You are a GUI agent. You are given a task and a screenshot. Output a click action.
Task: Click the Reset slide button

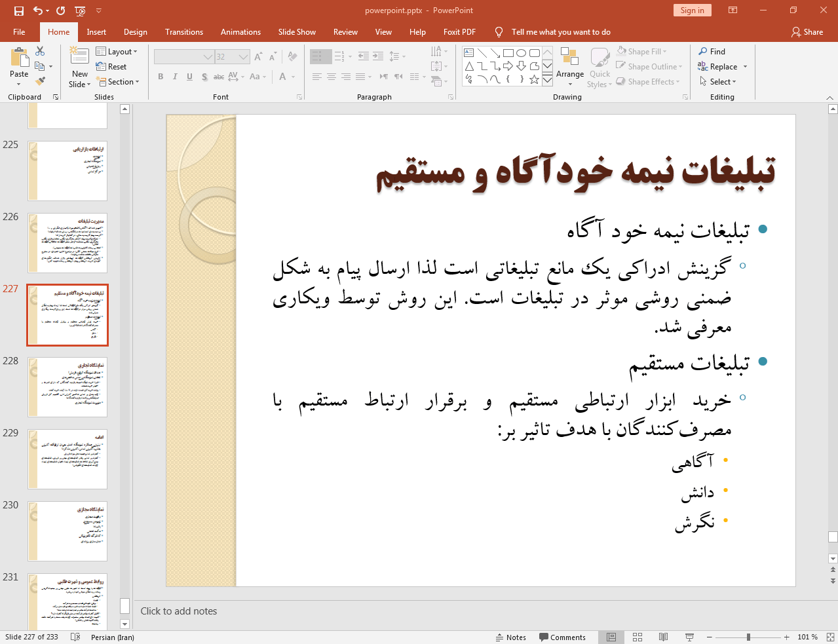coord(111,66)
